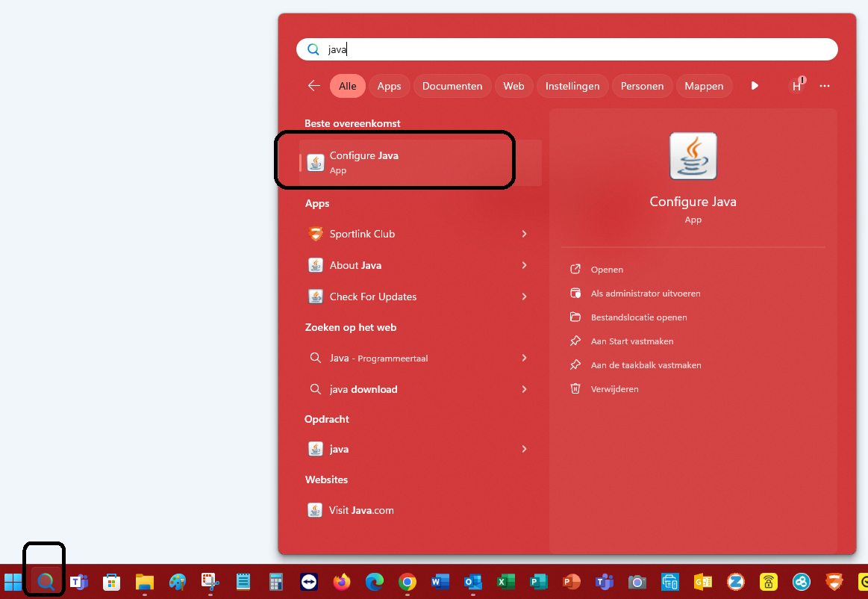
Task: Open the Configure Java best match result
Action: [x=420, y=162]
